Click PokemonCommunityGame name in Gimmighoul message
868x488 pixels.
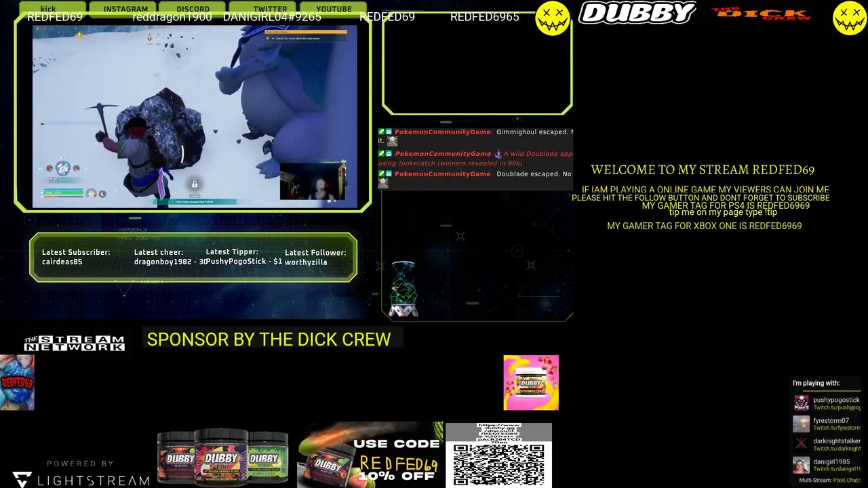443,132
